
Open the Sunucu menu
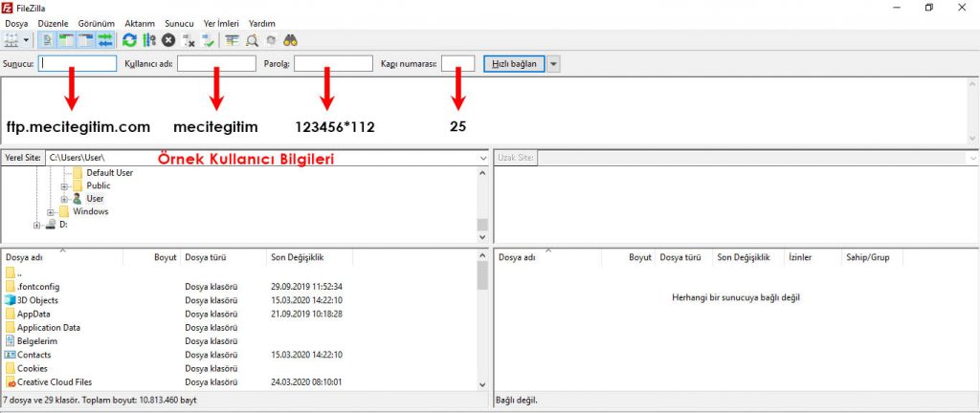[x=179, y=23]
